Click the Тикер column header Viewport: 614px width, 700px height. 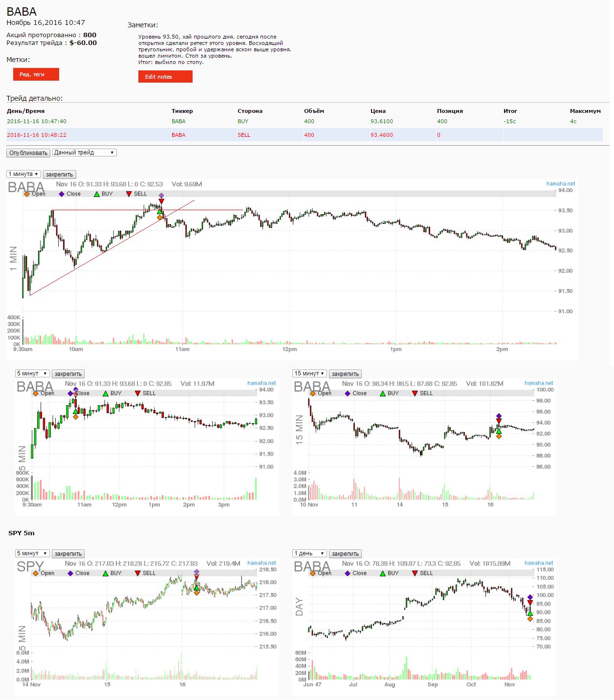pos(182,111)
